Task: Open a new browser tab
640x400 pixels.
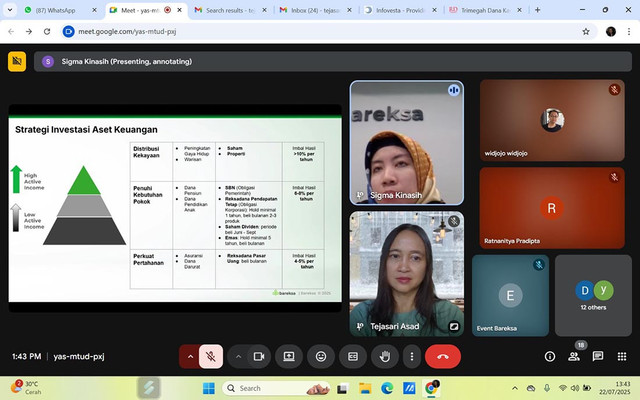Action: pyautogui.click(x=538, y=10)
